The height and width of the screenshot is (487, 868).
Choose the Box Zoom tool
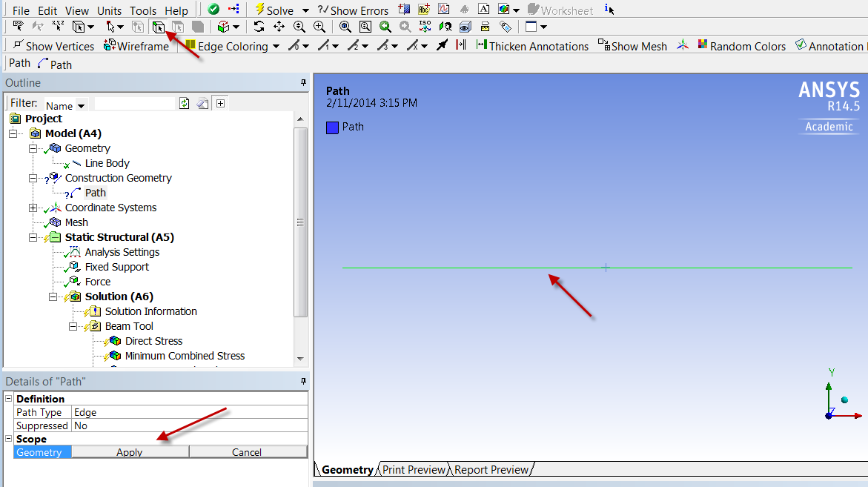[319, 27]
